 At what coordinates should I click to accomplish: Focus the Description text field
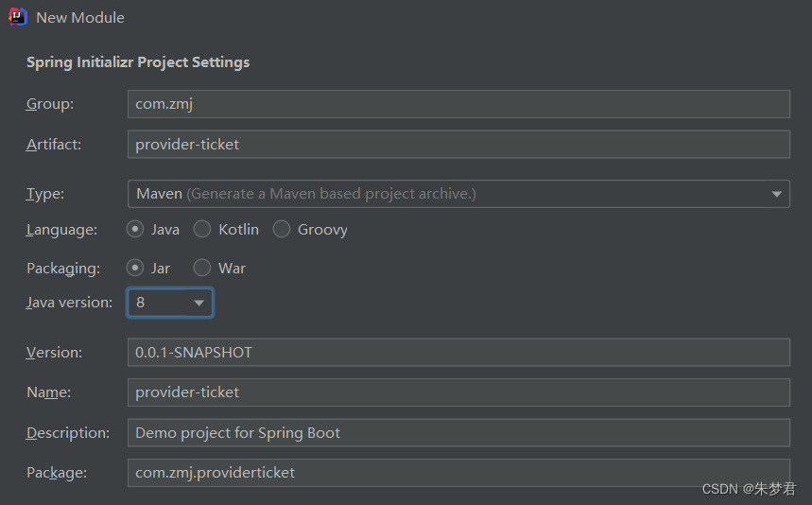point(458,432)
